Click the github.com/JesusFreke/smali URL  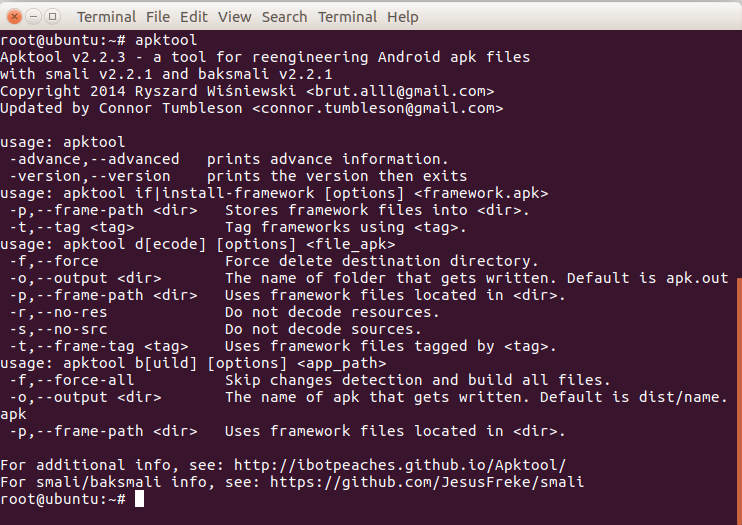tap(427, 482)
